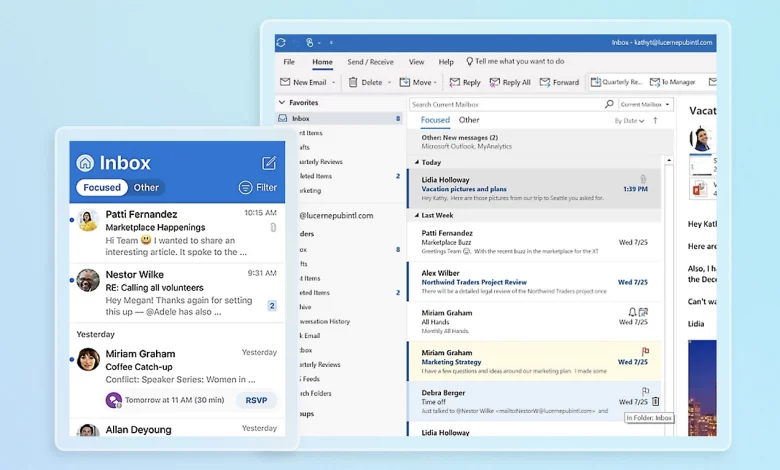
Task: Click the Send/Receive sync icon in the title bar
Action: pyautogui.click(x=281, y=42)
